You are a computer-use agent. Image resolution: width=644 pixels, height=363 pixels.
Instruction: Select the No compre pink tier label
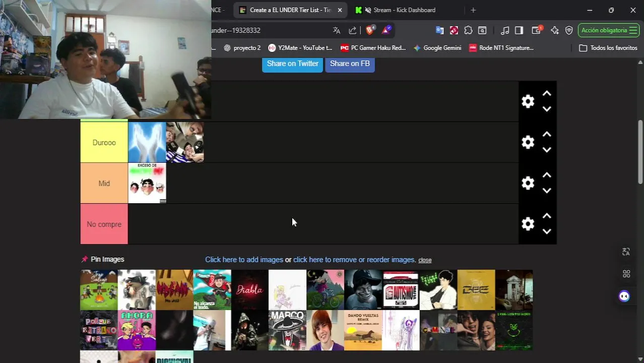(104, 224)
